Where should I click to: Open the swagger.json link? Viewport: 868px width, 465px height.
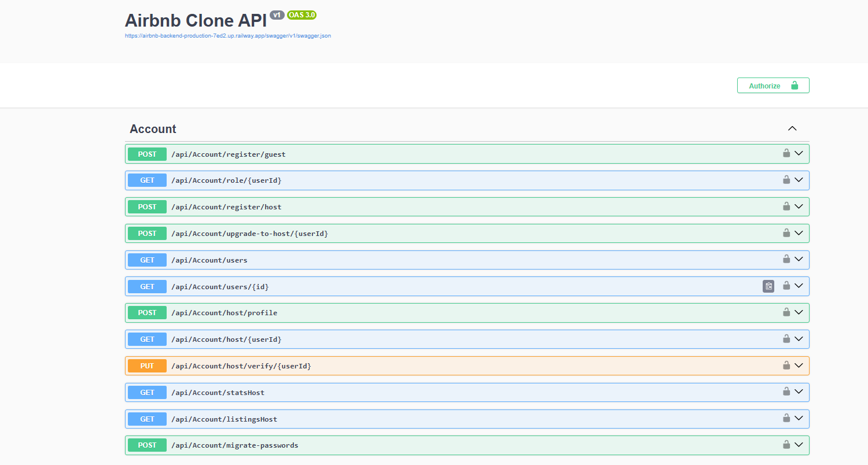tap(228, 36)
